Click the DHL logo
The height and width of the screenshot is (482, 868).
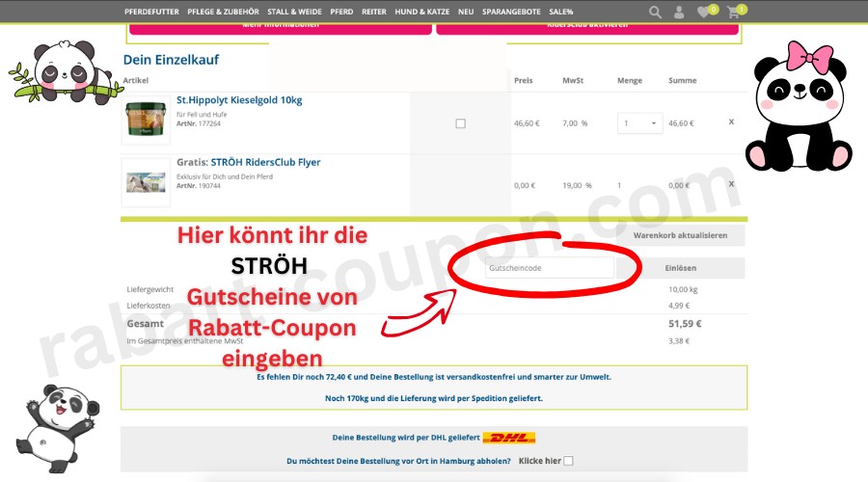(508, 438)
